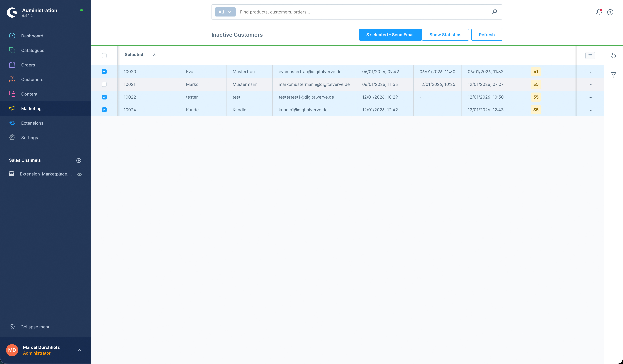Expand the Marcel Durchholz user menu
623x364 pixels.
pyautogui.click(x=79, y=350)
